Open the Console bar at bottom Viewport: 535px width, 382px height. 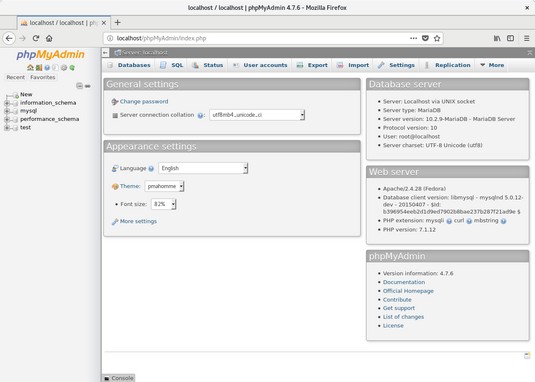coord(118,378)
